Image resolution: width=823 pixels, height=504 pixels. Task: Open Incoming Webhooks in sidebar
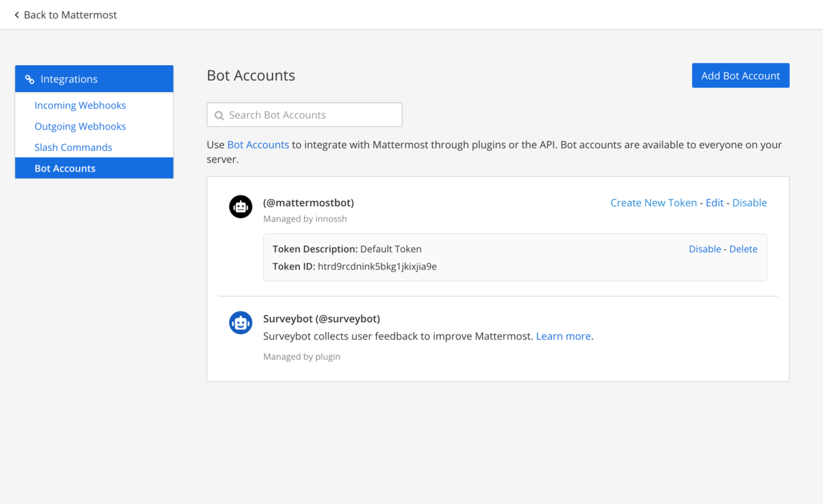pos(80,106)
